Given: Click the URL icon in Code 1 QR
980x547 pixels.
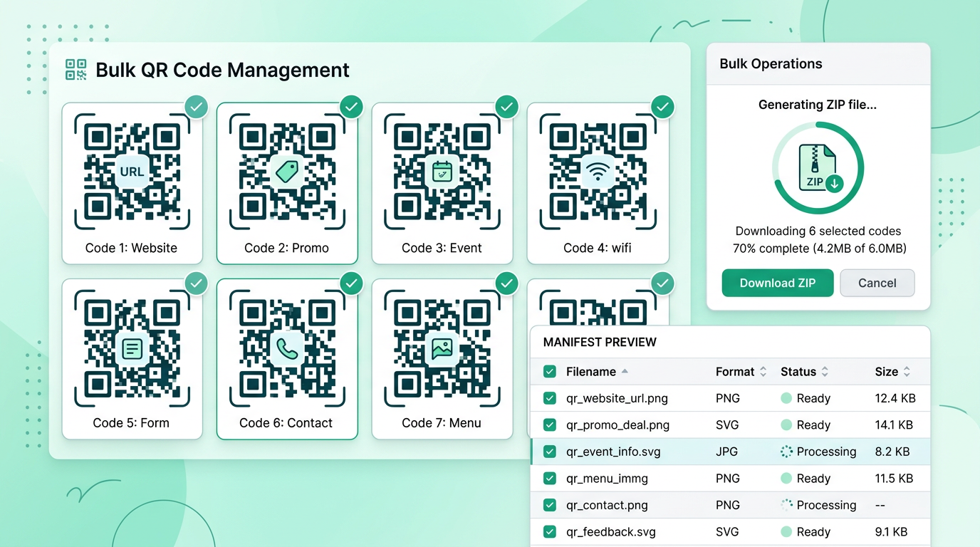Looking at the screenshot, I should point(132,172).
